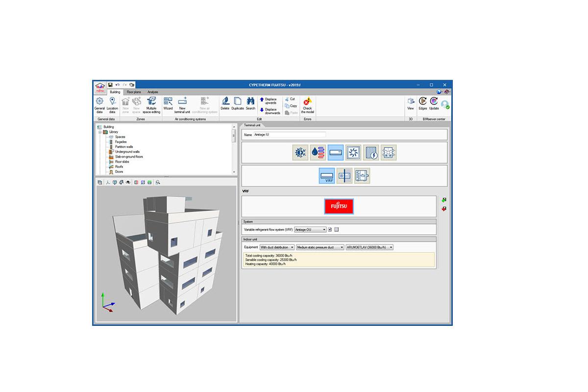Add a New terminal unit
This screenshot has height=392, width=588.
182,105
